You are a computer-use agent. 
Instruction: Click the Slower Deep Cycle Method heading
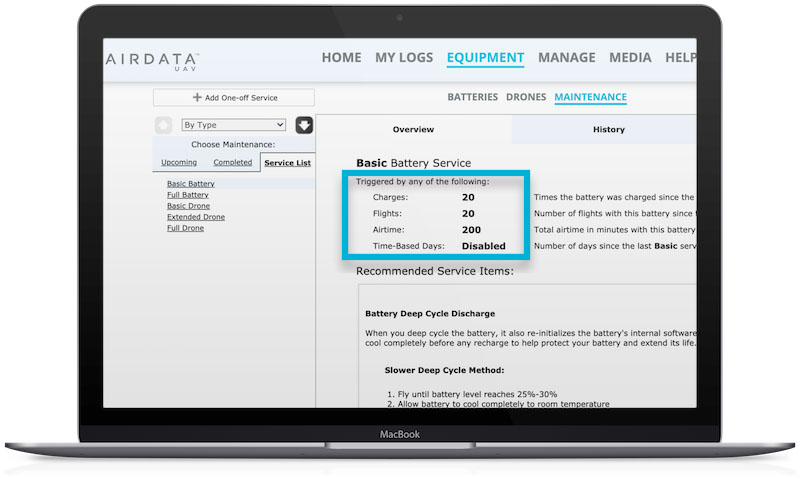coord(444,371)
